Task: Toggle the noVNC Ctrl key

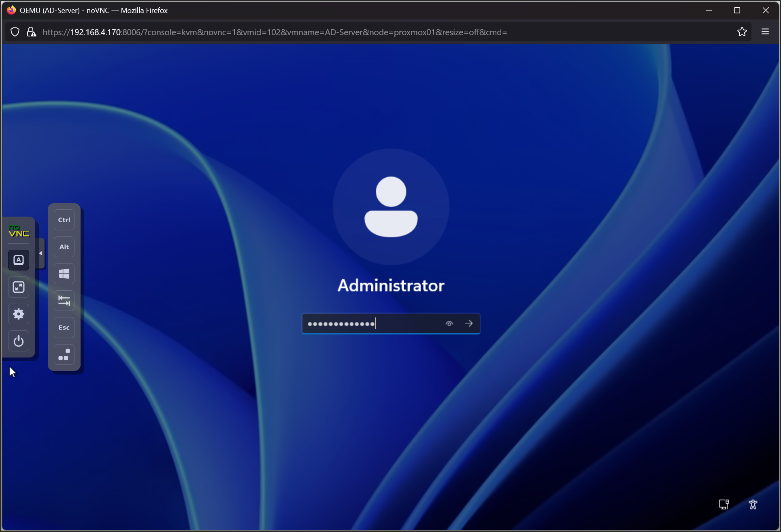Action: [64, 220]
